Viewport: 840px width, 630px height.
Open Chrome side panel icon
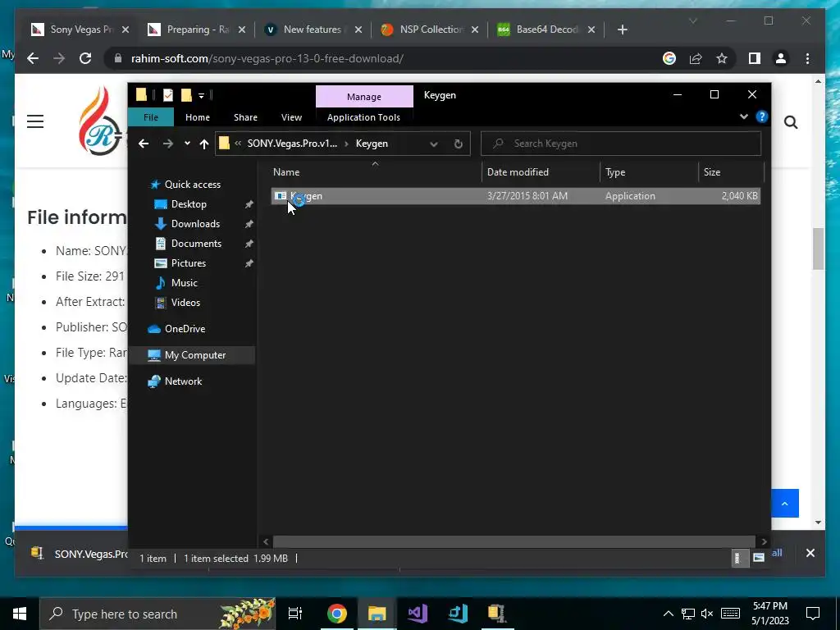755,58
